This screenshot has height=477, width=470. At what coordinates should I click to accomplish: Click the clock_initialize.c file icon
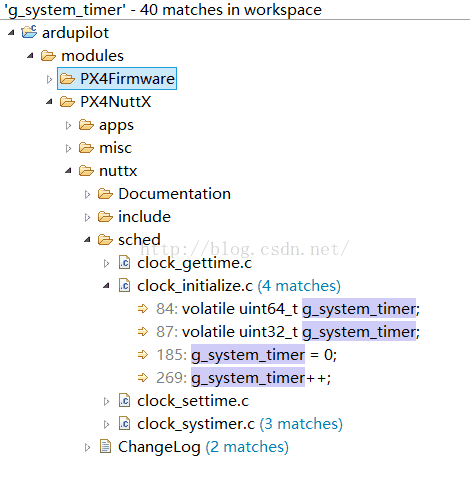(125, 286)
